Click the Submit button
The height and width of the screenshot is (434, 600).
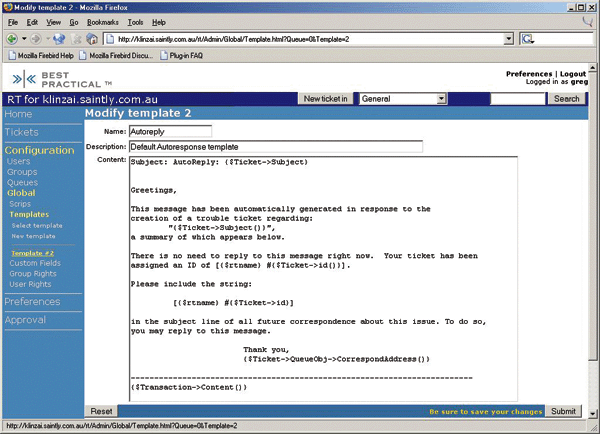tap(563, 411)
